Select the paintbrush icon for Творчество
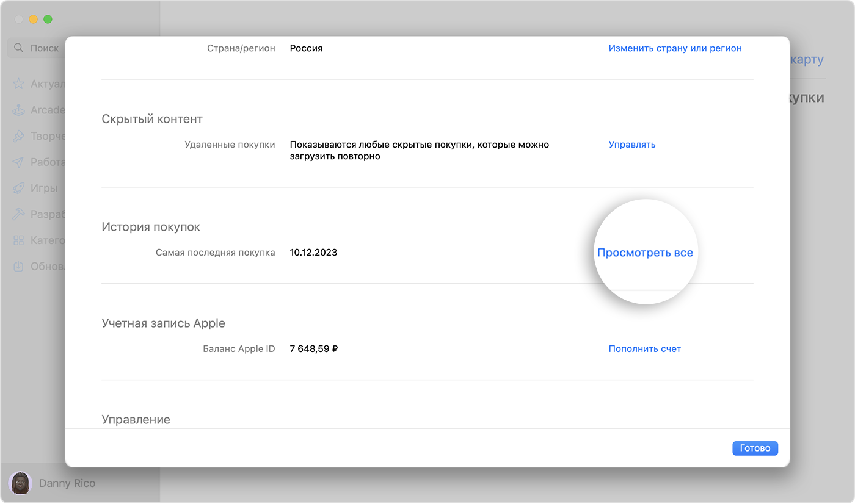Image resolution: width=855 pixels, height=504 pixels. (19, 136)
